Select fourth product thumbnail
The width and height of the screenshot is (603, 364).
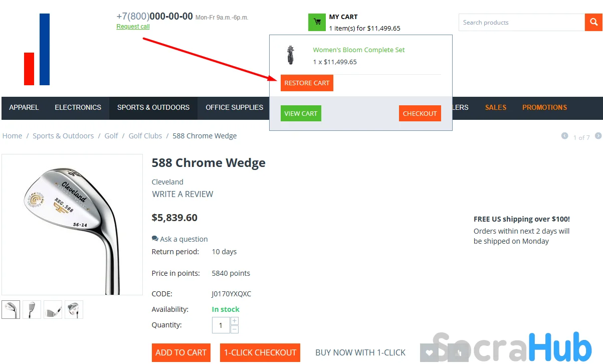74,309
